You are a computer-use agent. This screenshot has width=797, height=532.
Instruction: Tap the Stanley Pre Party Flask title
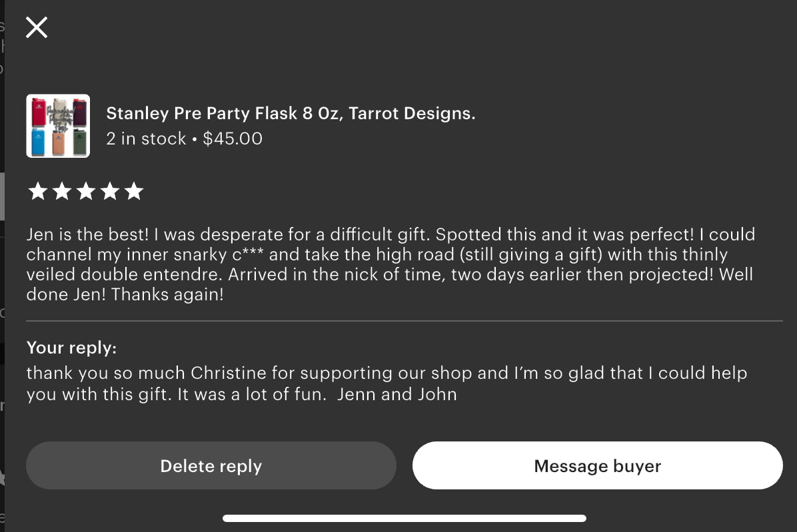tap(291, 113)
